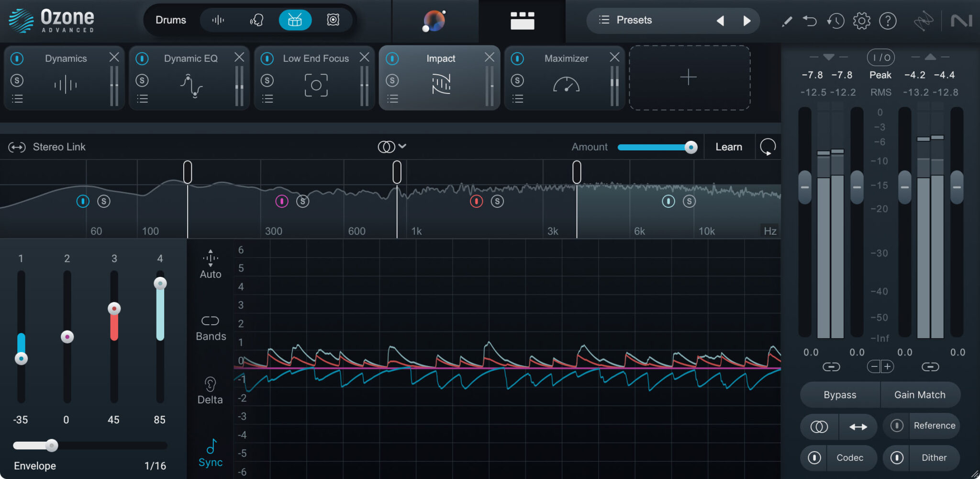This screenshot has width=980, height=479.
Task: Select the master speaker source icon
Action: click(333, 20)
